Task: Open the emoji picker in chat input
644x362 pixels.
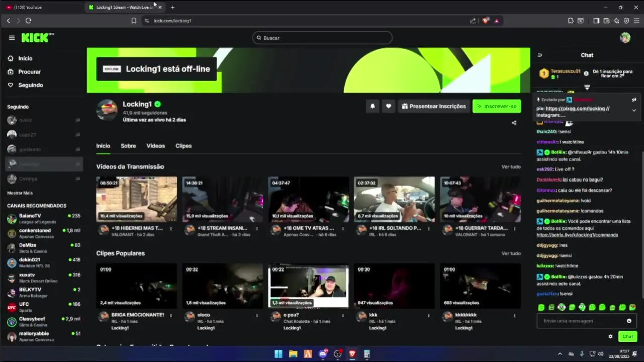Action: coord(629,321)
